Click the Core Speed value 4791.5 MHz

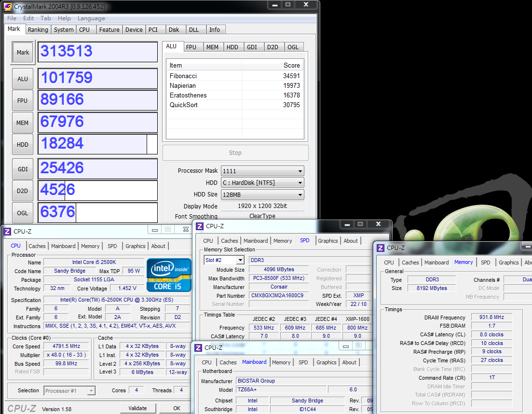pyautogui.click(x=66, y=346)
